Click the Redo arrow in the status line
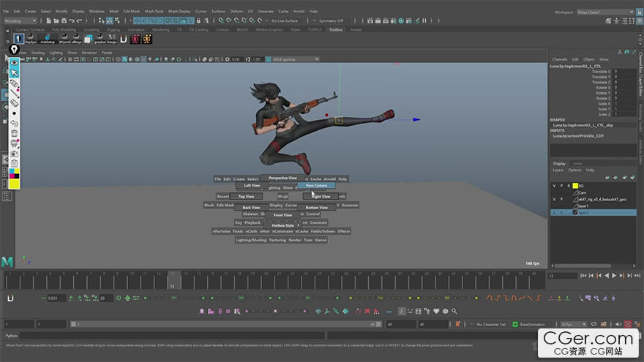 click(79, 20)
